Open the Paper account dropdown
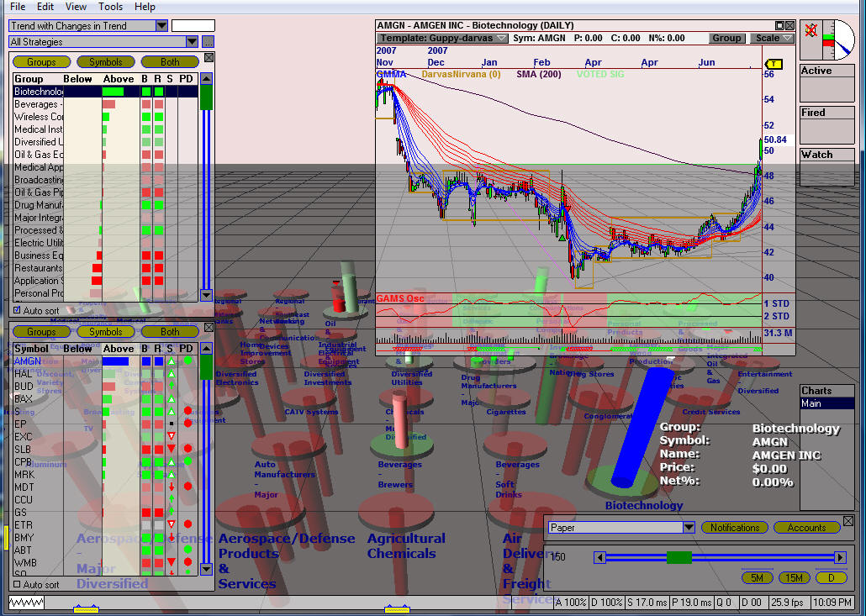Image resolution: width=866 pixels, height=616 pixels. click(689, 527)
